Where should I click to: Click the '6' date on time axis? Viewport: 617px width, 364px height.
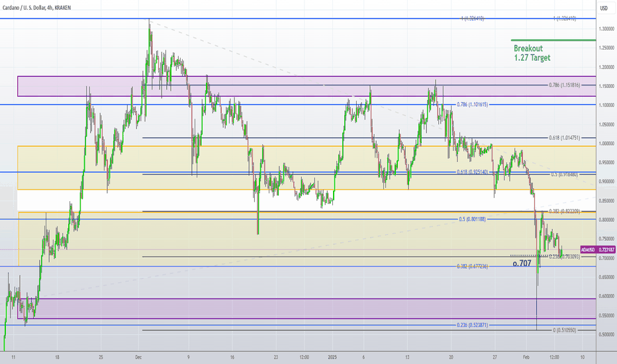tap(363, 357)
